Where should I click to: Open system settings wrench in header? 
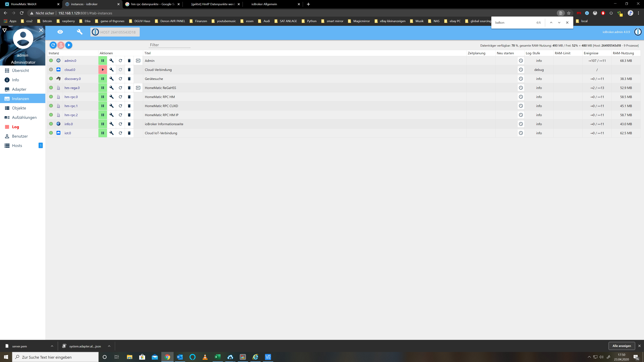pos(79,32)
